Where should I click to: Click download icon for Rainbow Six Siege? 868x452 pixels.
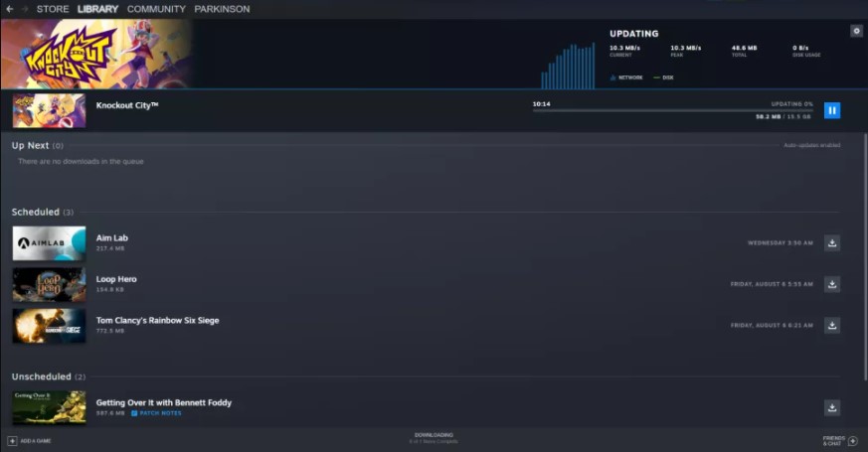(832, 325)
